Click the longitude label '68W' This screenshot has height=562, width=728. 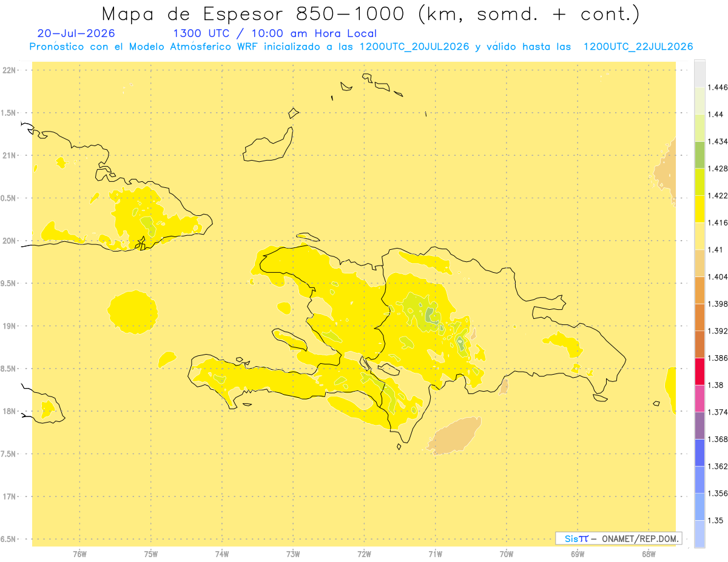point(649,554)
